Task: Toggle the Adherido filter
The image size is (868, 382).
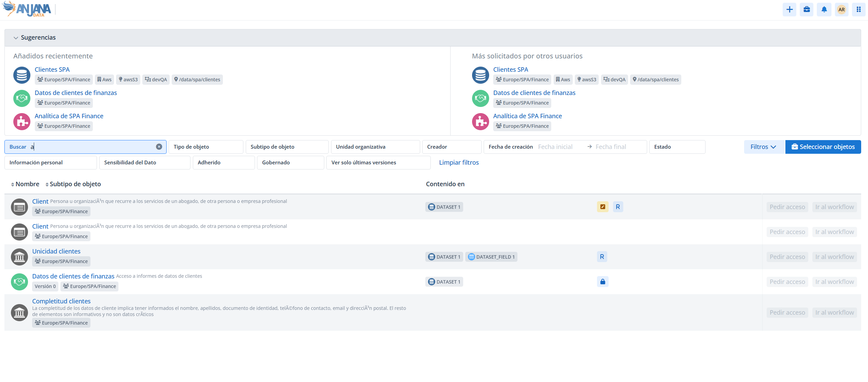Action: click(x=224, y=163)
